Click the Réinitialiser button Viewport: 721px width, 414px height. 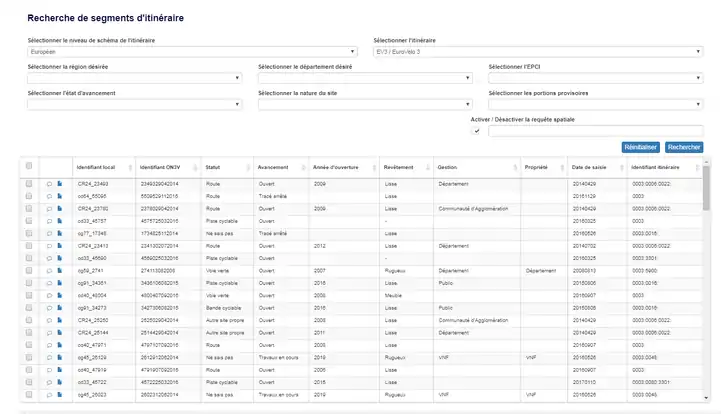click(640, 147)
